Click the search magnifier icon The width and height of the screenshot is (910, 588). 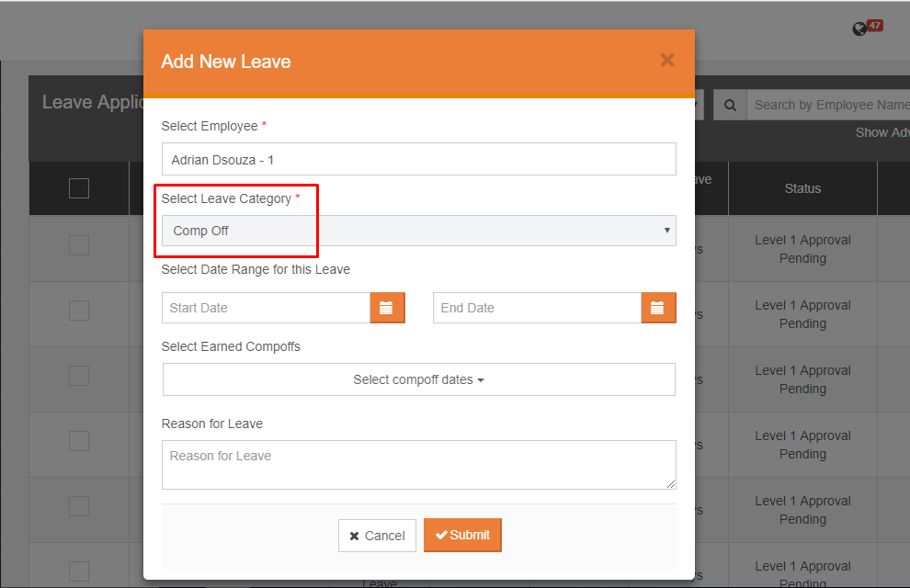(x=730, y=105)
